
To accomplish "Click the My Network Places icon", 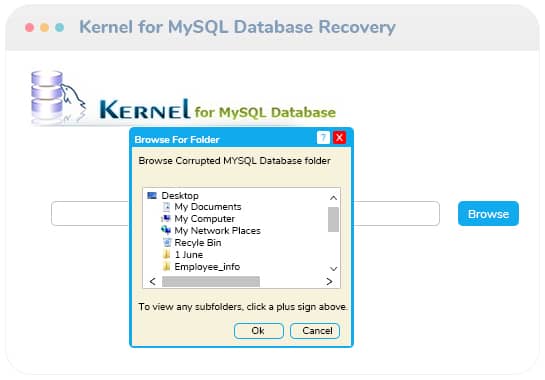I will 166,230.
